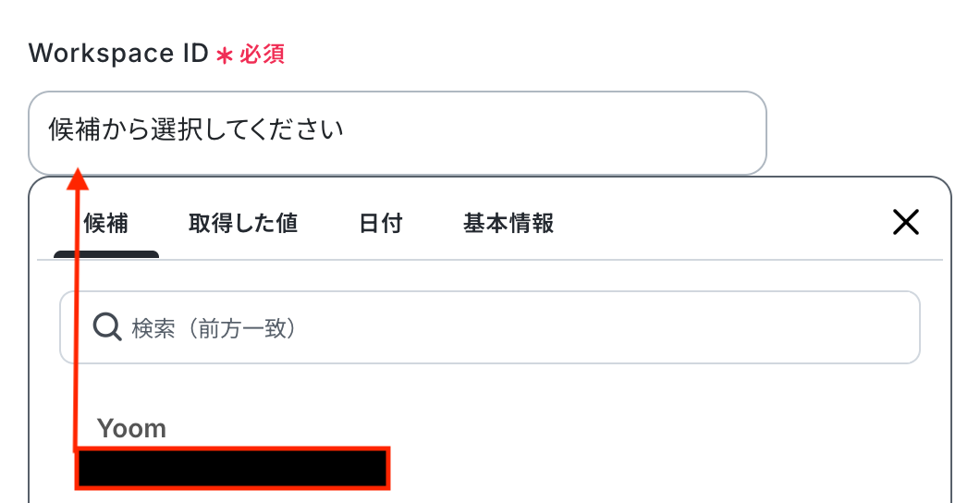This screenshot has height=503, width=980.
Task: Show the 基本情報 tab
Action: (508, 223)
